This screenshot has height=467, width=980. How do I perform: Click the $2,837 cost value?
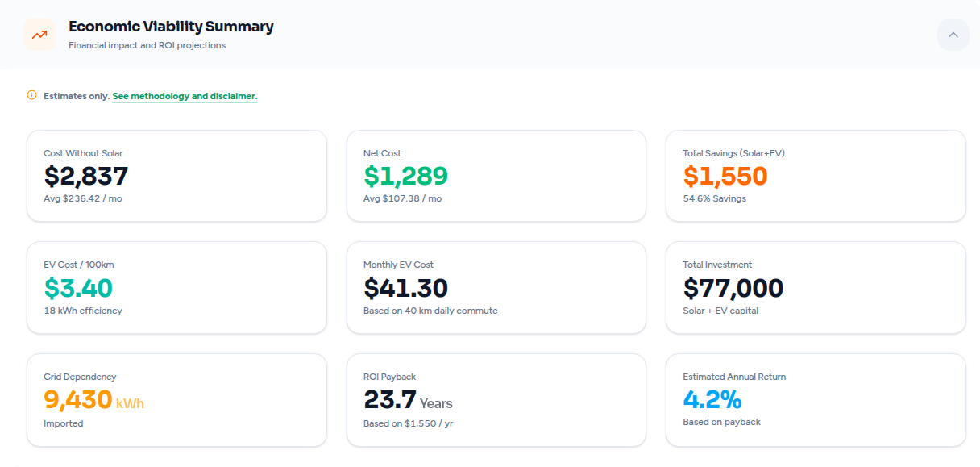86,176
